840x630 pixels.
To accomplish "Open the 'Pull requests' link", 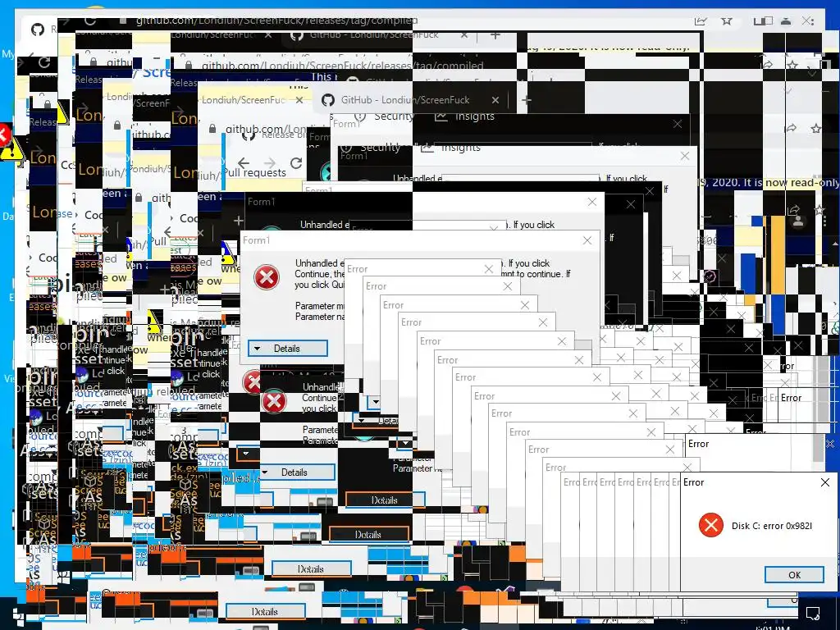I will [255, 173].
